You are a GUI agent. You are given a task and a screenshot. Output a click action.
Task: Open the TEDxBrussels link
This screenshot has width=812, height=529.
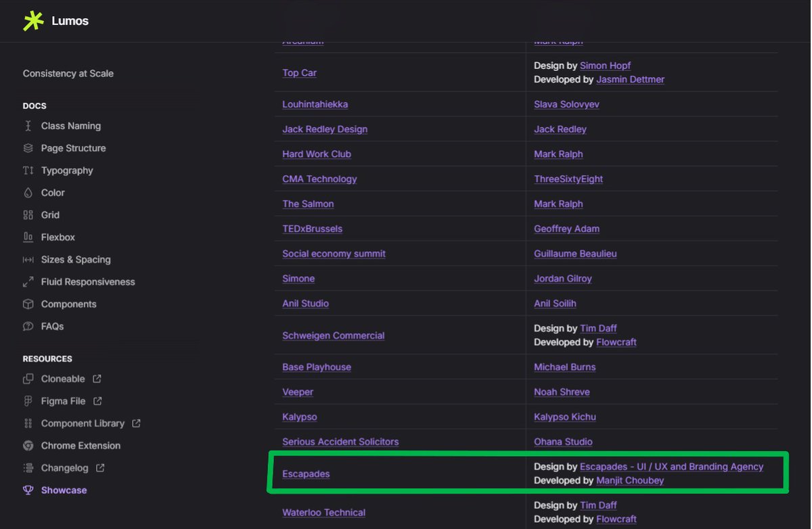click(x=313, y=229)
